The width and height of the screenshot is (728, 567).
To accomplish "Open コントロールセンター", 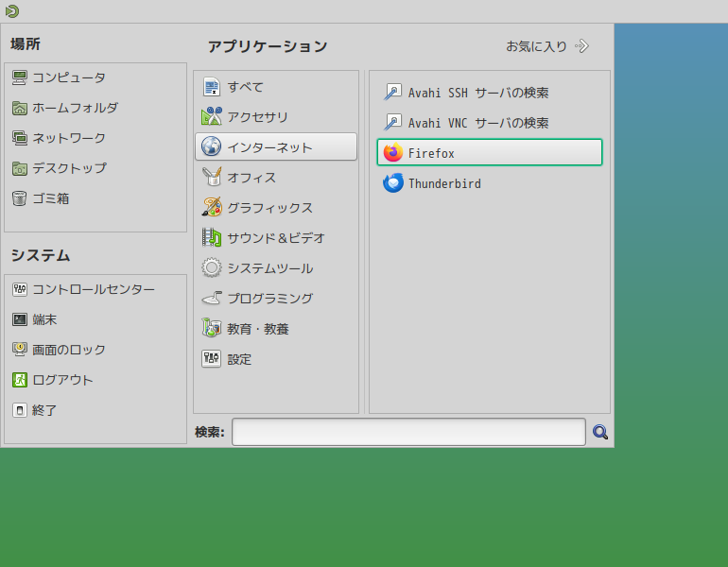I will pyautogui.click(x=95, y=289).
